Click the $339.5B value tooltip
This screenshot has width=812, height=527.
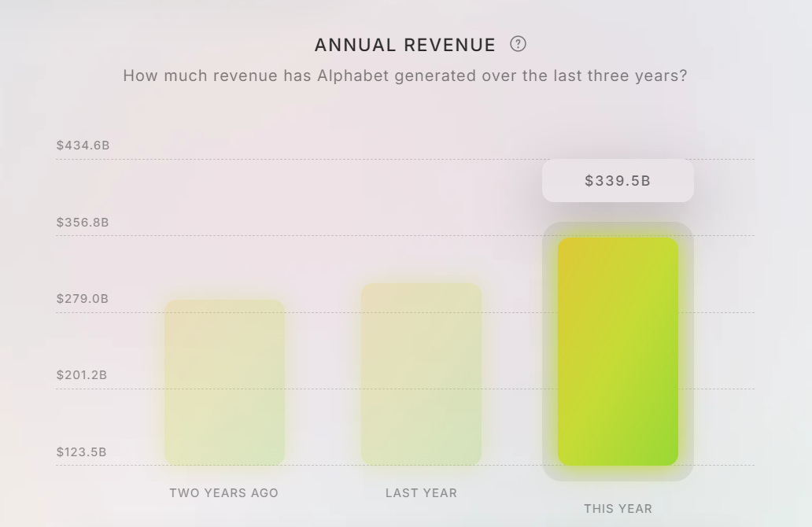click(618, 181)
